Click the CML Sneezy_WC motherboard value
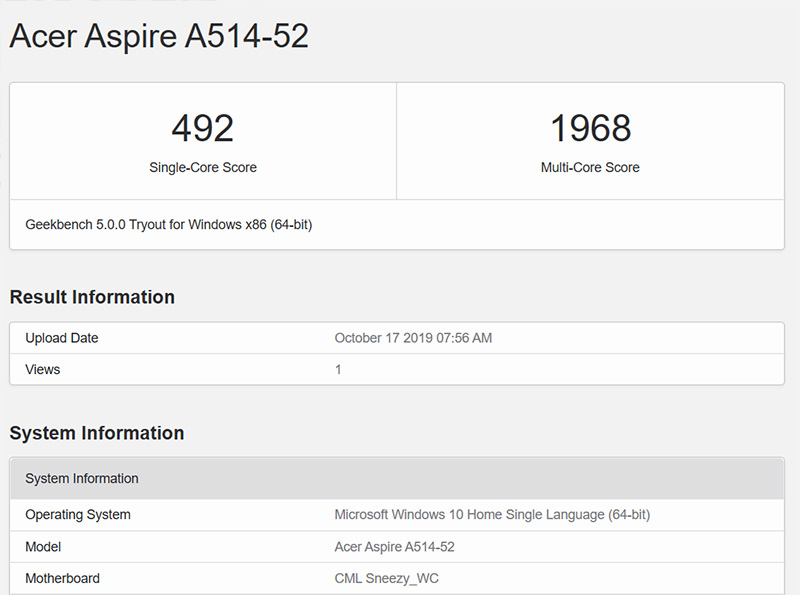The width and height of the screenshot is (800, 595). [386, 578]
